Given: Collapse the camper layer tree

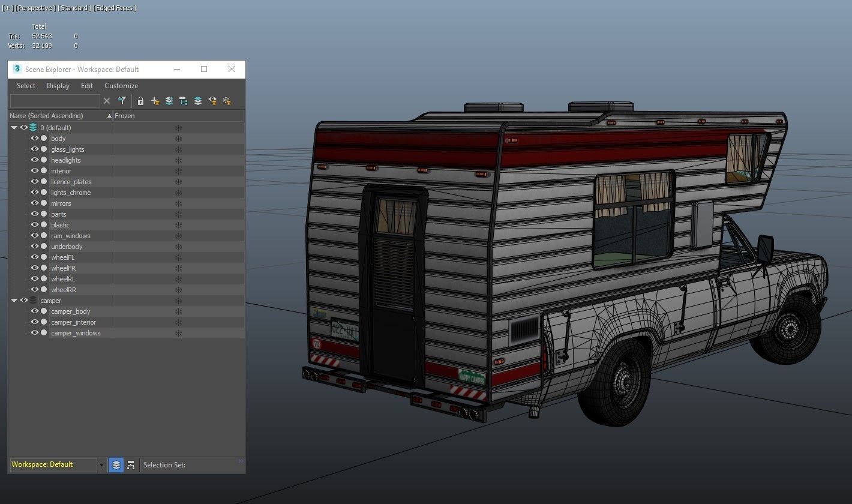Looking at the screenshot, I should (x=14, y=301).
